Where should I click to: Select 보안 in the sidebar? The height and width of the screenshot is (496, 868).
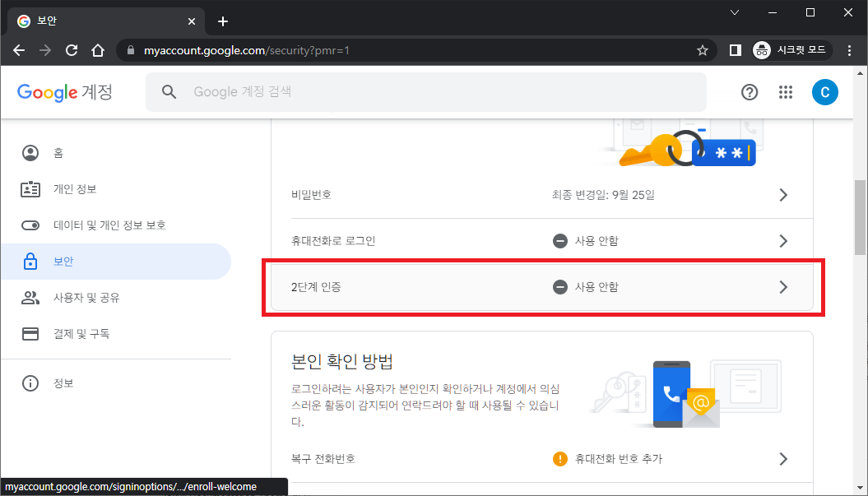coord(116,262)
